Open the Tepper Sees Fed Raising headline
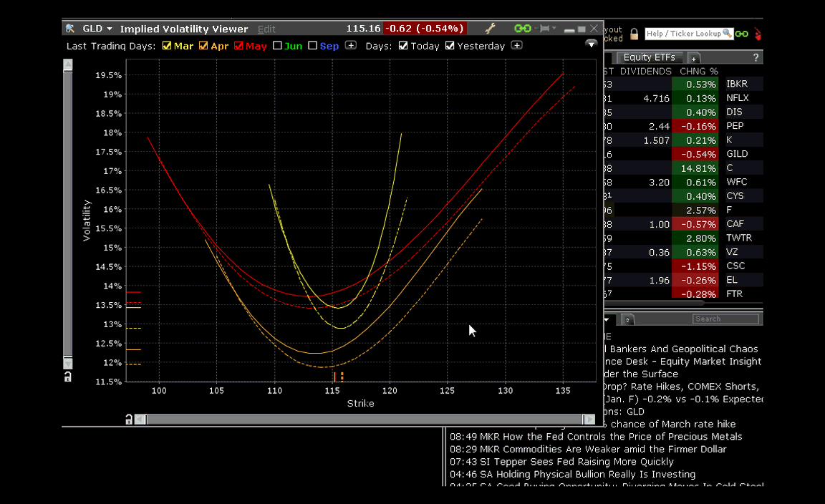825x504 pixels. (561, 462)
